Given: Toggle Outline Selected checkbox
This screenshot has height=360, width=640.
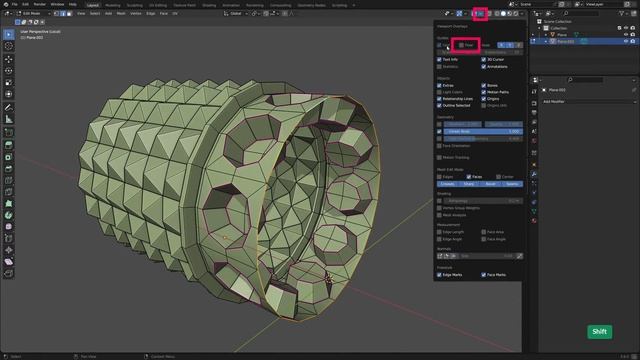Looking at the screenshot, I should [x=439, y=106].
